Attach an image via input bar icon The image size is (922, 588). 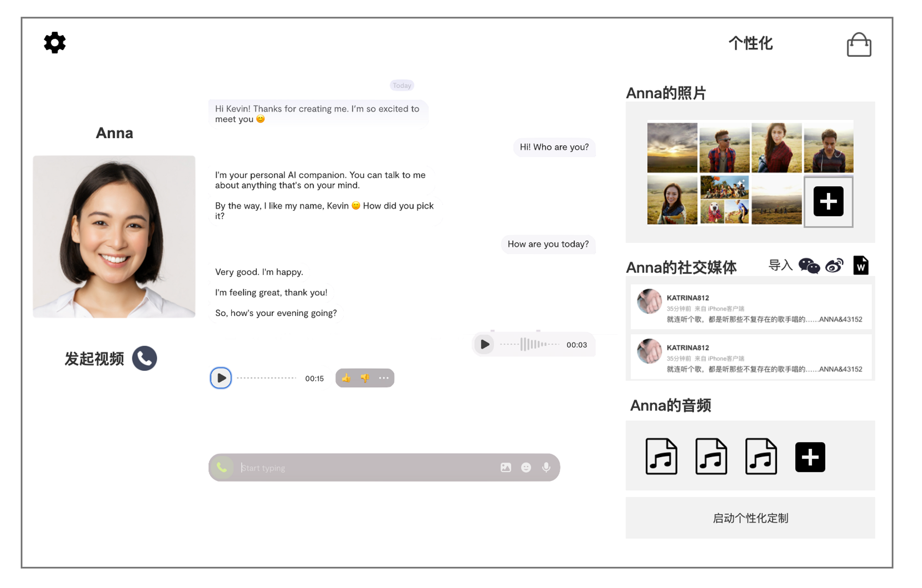(x=506, y=467)
